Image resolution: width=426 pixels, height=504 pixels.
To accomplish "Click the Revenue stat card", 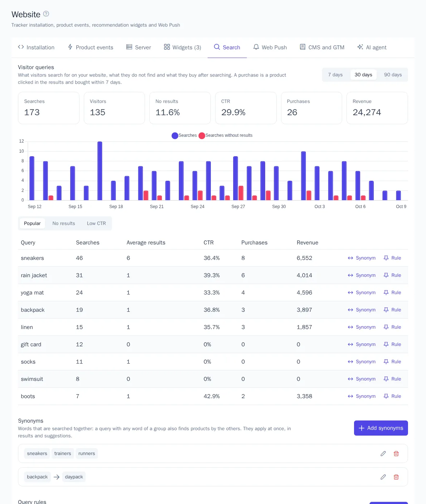I will point(377,108).
